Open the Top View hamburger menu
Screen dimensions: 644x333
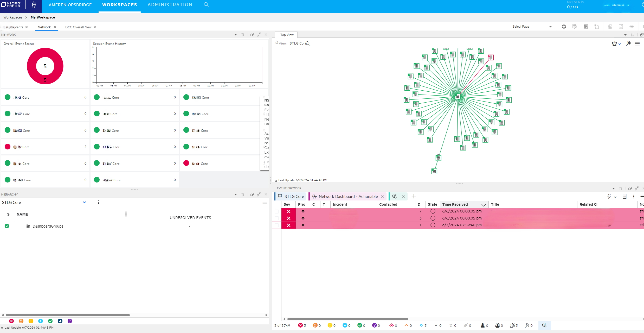click(x=637, y=44)
